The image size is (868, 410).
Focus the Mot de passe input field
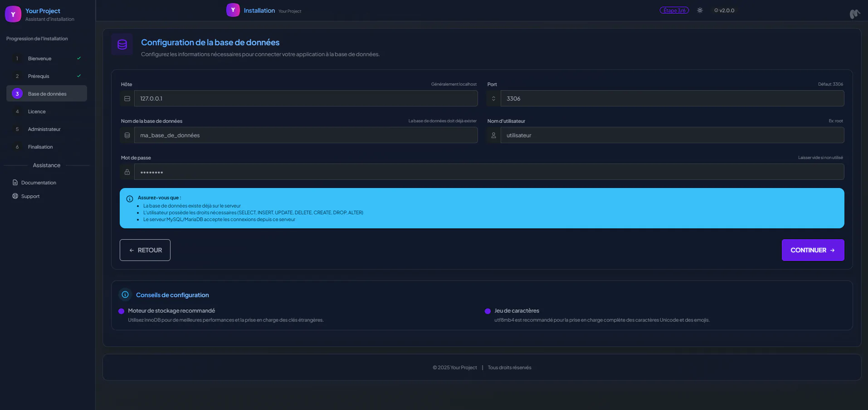[x=488, y=172]
